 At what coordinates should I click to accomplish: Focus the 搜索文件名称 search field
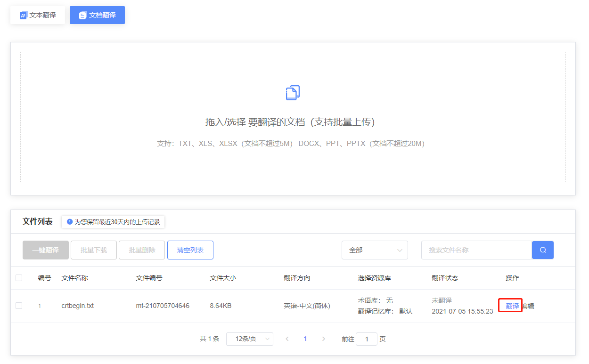(x=476, y=250)
